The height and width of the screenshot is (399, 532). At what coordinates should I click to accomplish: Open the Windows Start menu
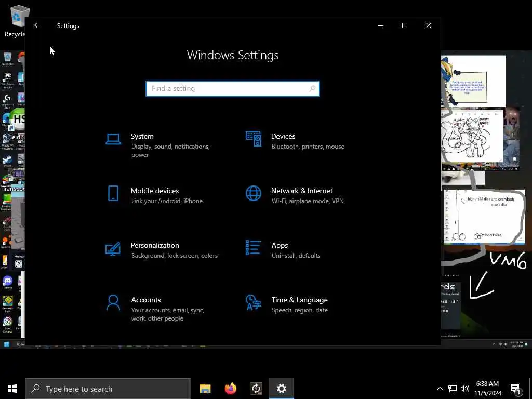(12, 389)
